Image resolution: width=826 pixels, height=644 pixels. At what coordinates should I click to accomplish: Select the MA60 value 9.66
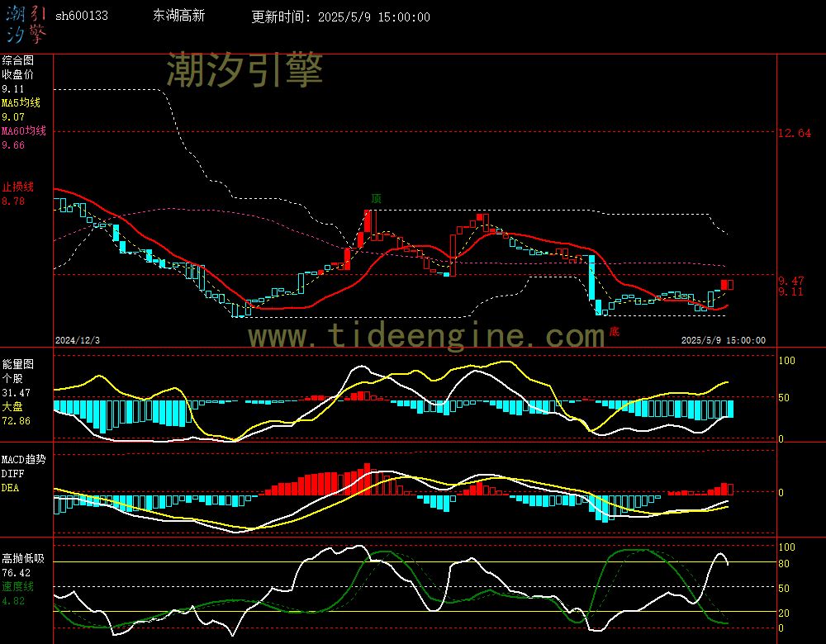(x=12, y=144)
